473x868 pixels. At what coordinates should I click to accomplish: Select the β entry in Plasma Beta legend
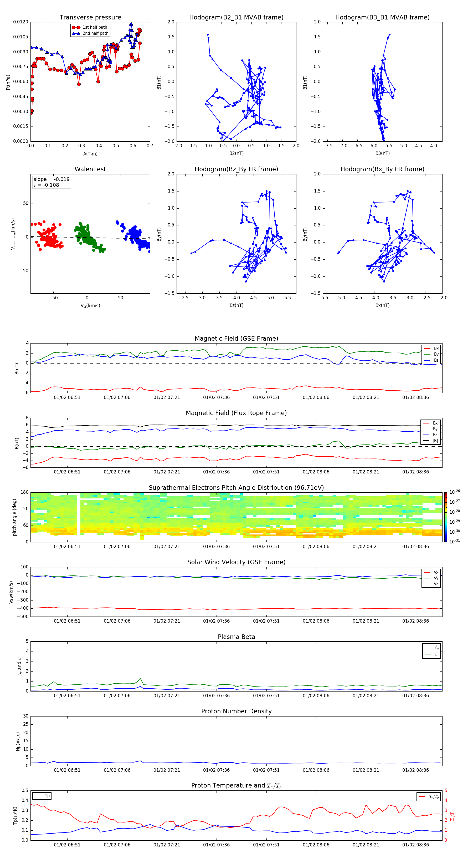click(432, 654)
